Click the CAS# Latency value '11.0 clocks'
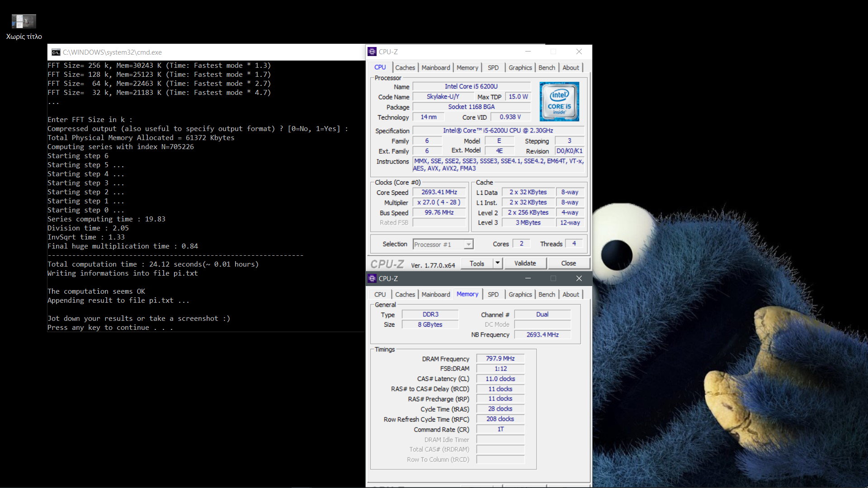This screenshot has width=868, height=488. pyautogui.click(x=500, y=379)
